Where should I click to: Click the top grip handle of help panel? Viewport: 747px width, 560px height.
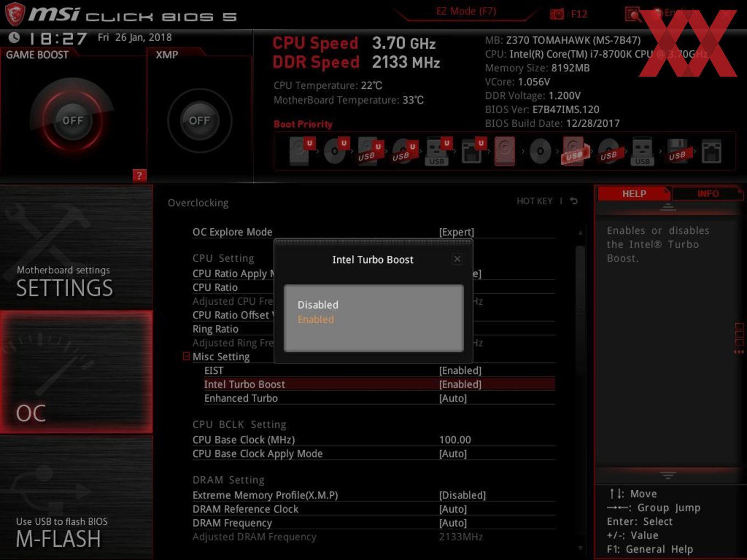coord(668,207)
